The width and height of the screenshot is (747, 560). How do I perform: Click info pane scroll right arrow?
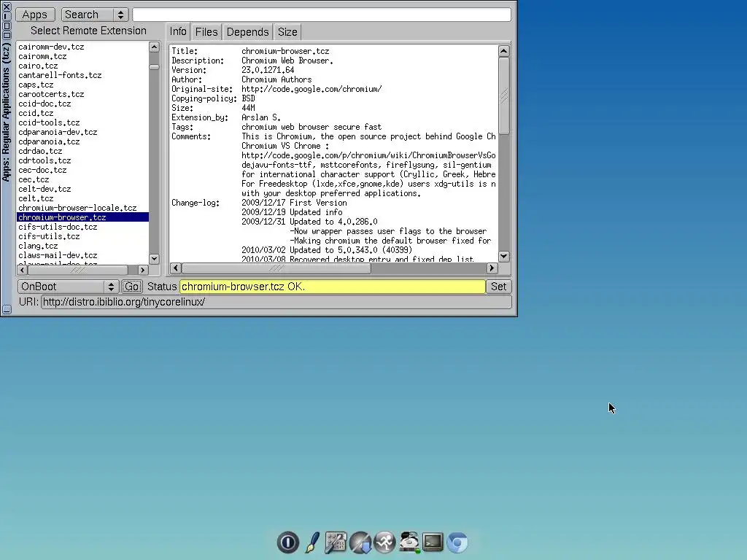[x=492, y=268]
